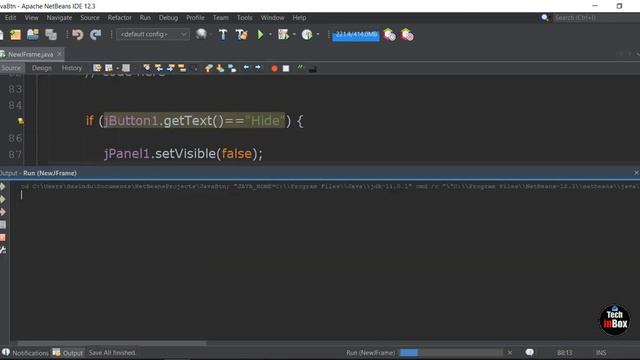Click the Run (NewJFrame) progress bar

451,353
